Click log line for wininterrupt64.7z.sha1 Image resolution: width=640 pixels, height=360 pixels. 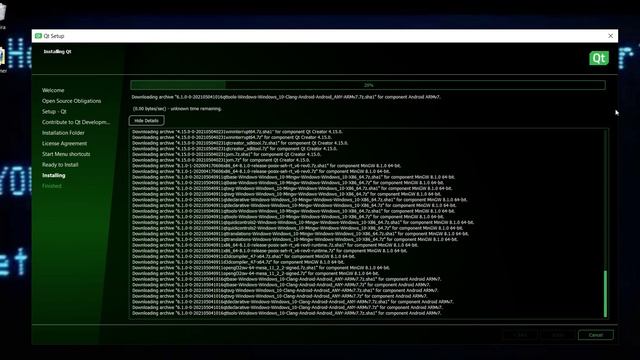[237, 132]
